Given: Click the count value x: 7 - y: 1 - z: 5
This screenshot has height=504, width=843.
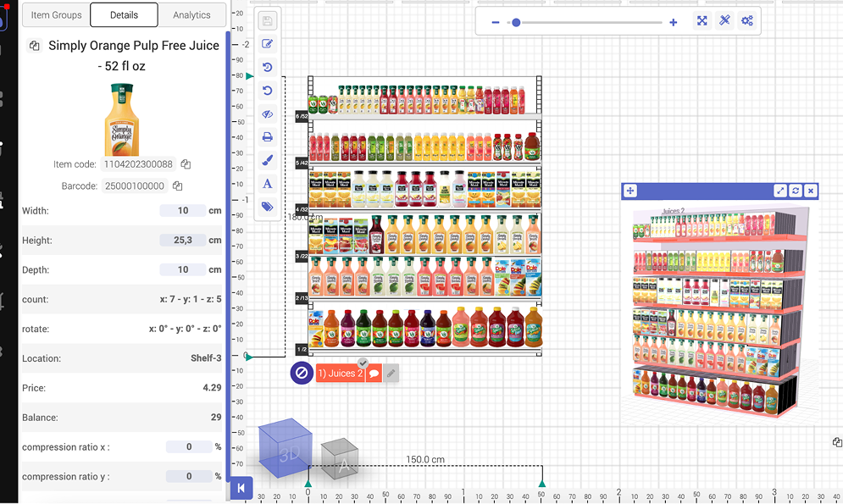Looking at the screenshot, I should pos(191,299).
